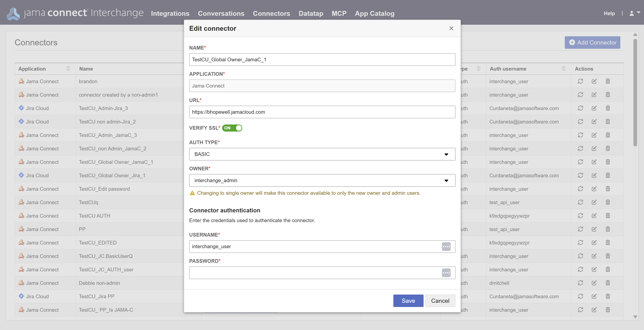The width and height of the screenshot is (644, 330).
Task: Refresh the TestCU_Admin_JamaC_3 connector
Action: (x=580, y=135)
